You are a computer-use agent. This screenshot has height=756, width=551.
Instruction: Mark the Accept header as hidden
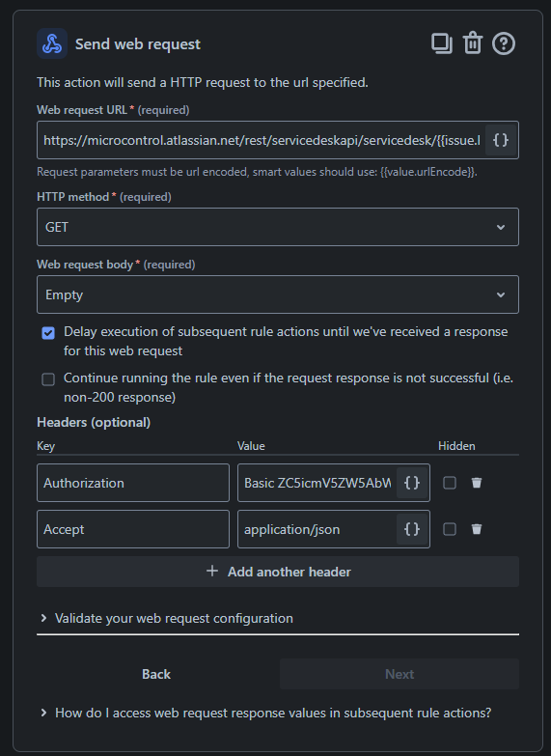coord(450,529)
